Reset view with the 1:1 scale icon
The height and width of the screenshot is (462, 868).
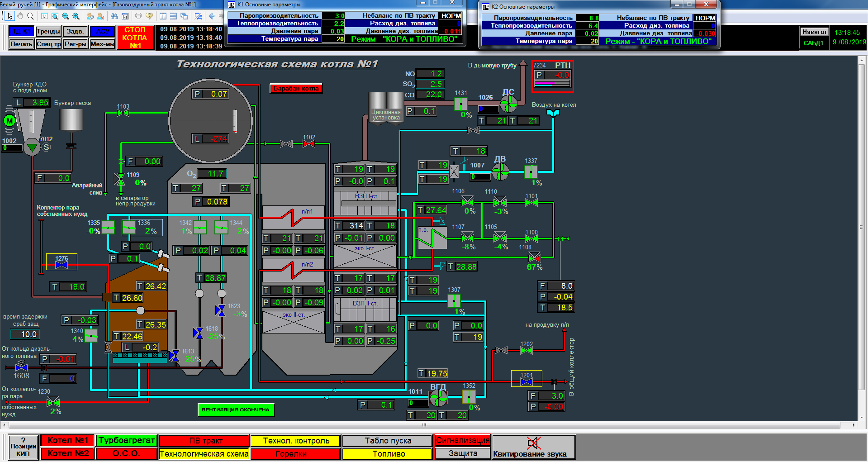44,16
